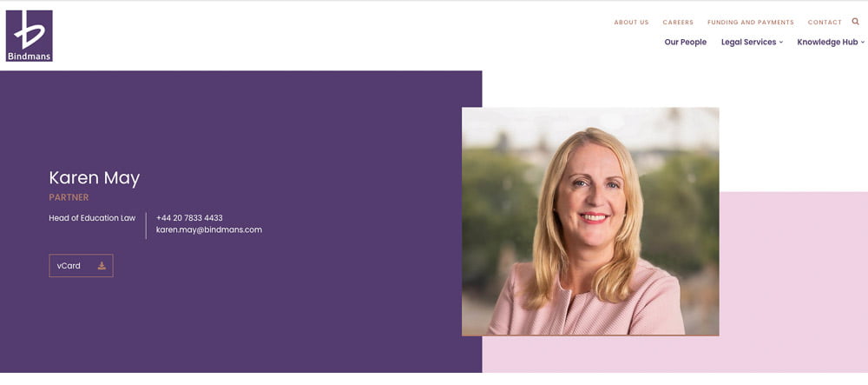Image resolution: width=868 pixels, height=385 pixels.
Task: Click the pink background panel
Action: click(793, 282)
